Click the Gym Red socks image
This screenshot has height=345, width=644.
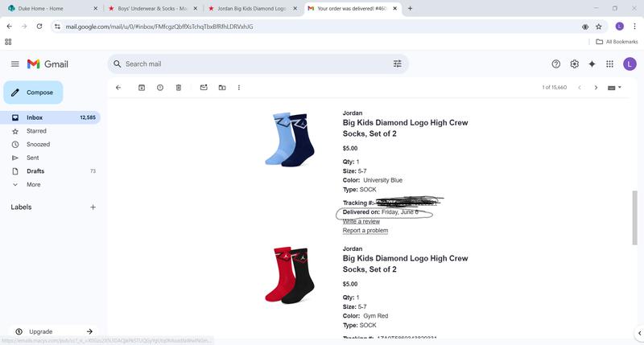point(290,275)
